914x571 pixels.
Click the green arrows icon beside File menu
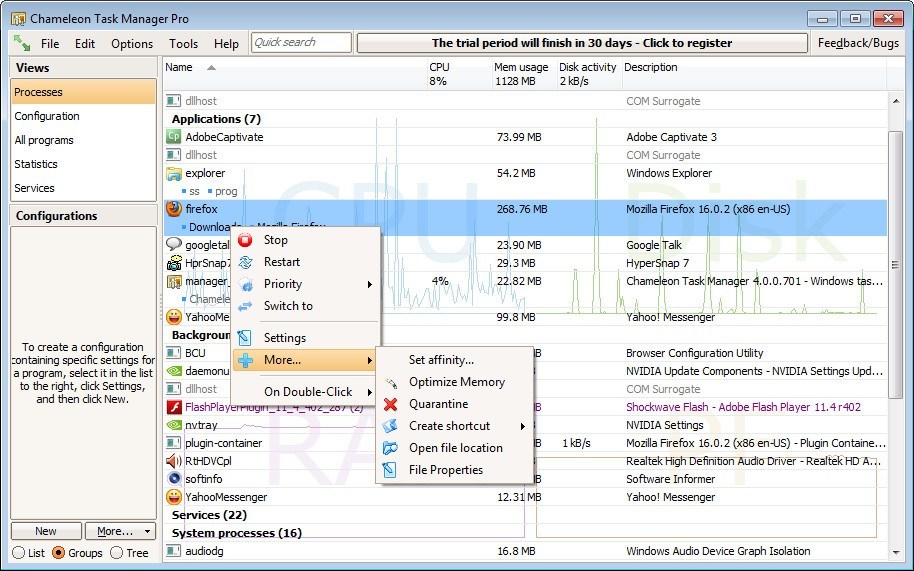click(x=22, y=43)
